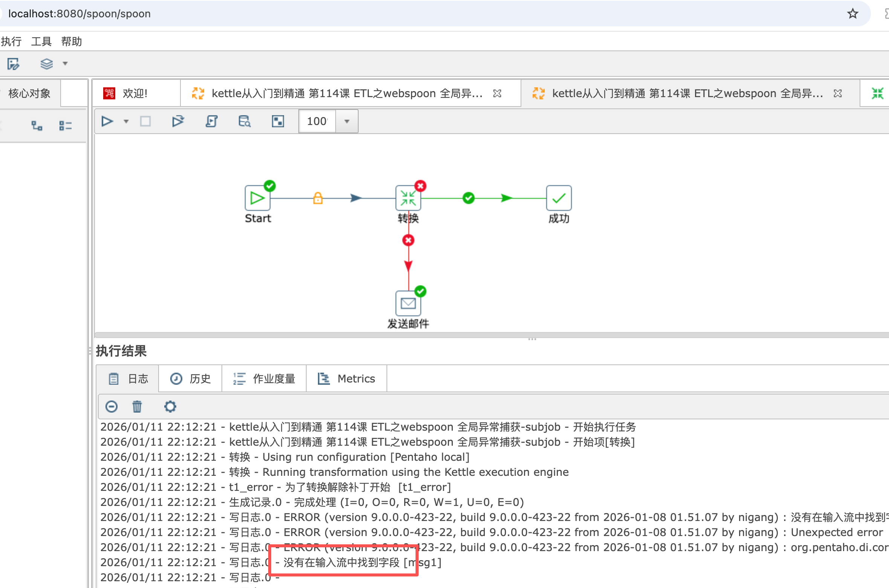Click the stop job square icon
This screenshot has height=588, width=889.
click(145, 121)
